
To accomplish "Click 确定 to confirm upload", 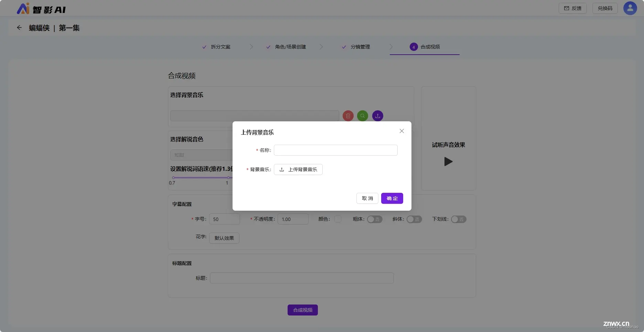I will (x=392, y=198).
